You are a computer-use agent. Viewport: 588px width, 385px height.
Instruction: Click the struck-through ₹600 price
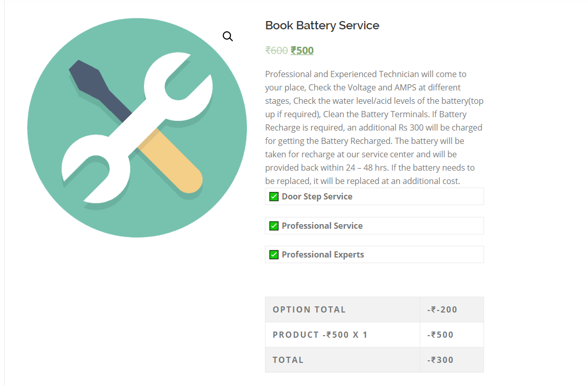tap(276, 50)
